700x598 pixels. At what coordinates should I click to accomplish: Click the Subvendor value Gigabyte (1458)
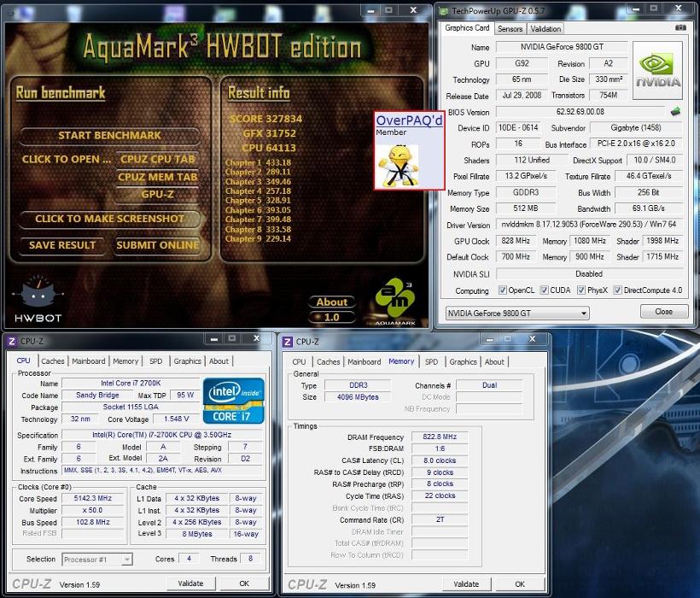pyautogui.click(x=636, y=128)
